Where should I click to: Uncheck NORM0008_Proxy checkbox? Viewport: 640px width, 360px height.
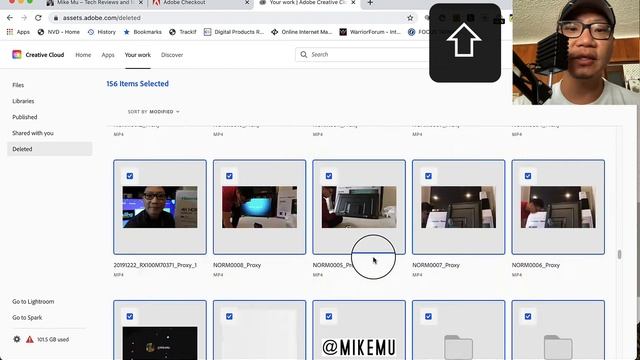[229, 176]
